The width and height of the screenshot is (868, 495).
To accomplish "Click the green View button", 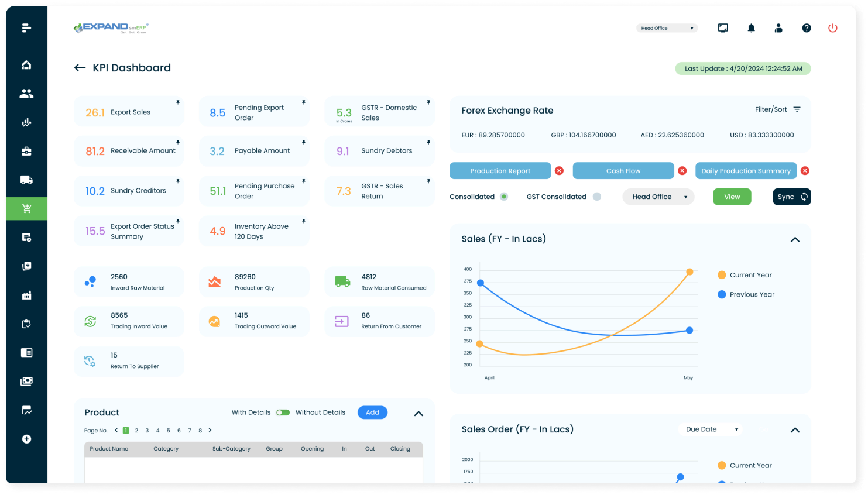I will click(x=732, y=197).
